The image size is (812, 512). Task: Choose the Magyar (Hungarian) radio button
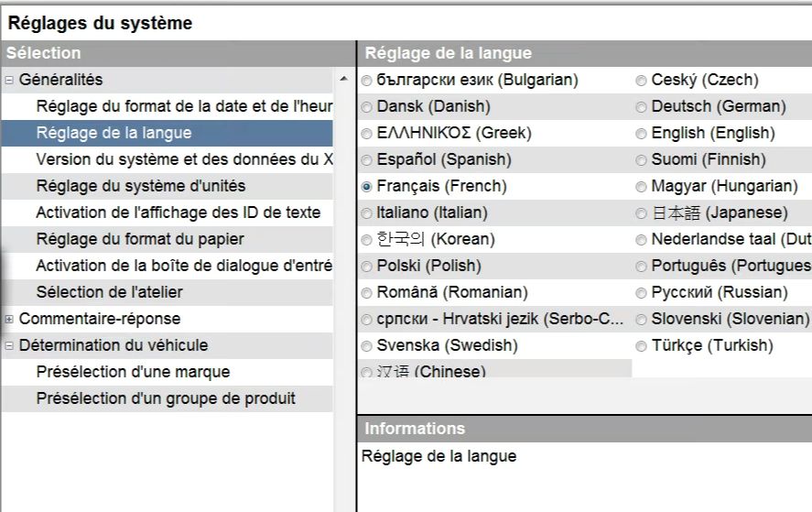tap(641, 187)
